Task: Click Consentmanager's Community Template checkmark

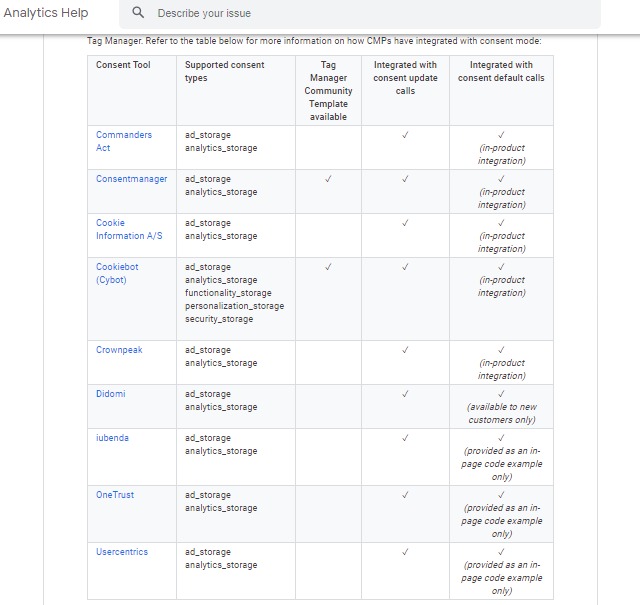Action: tap(328, 179)
